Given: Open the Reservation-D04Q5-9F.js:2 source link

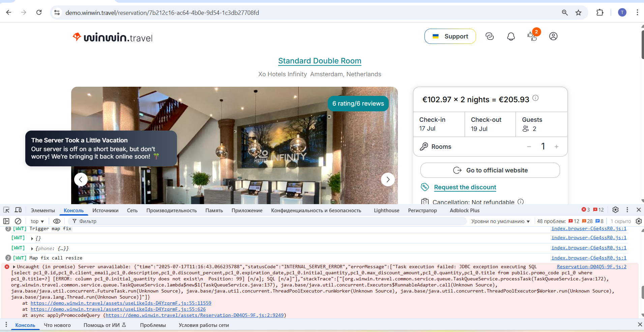Looking at the screenshot, I should tap(592, 267).
